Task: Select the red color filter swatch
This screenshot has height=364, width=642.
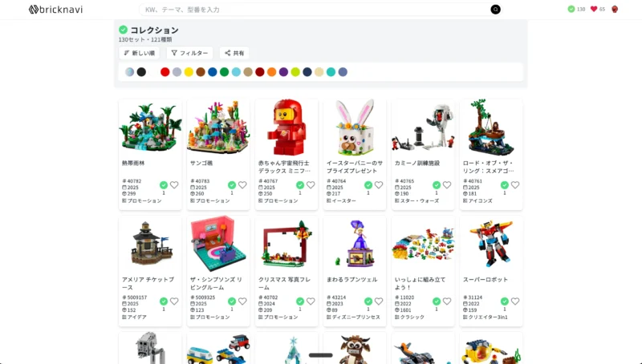Action: click(x=165, y=72)
